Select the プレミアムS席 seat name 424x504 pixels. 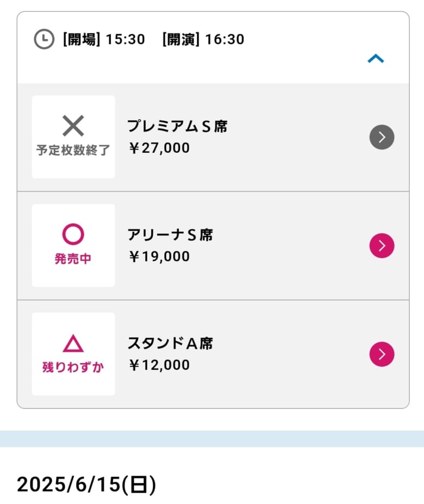click(177, 127)
